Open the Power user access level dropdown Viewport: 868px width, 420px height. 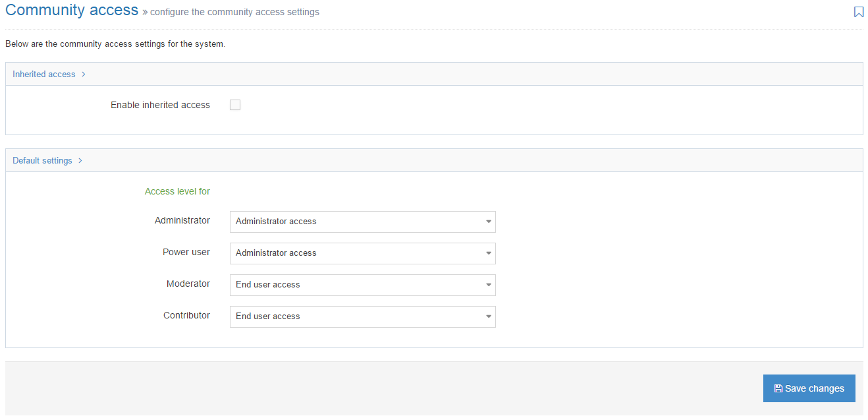(362, 253)
